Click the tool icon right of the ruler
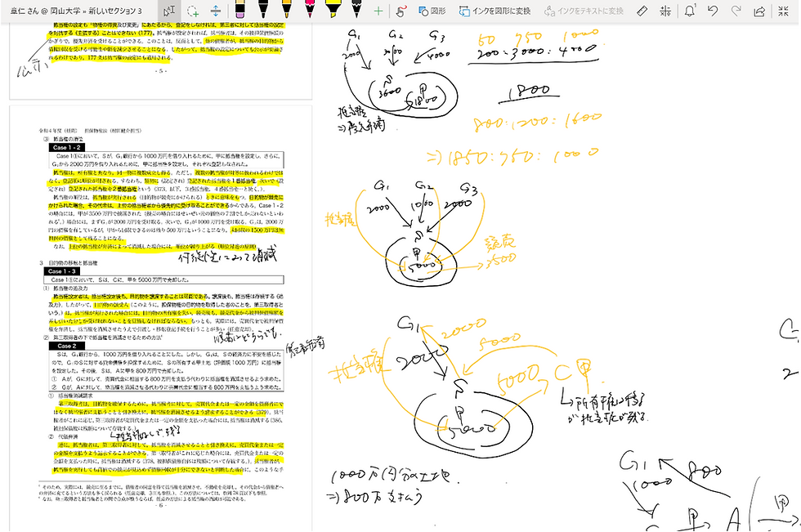Image resolution: width=801 pixels, height=532 pixels. [665, 11]
